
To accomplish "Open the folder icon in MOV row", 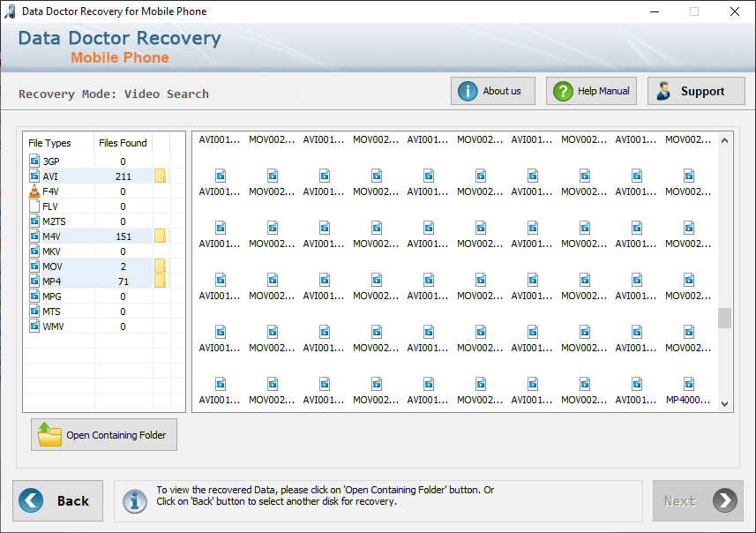I will 160,266.
